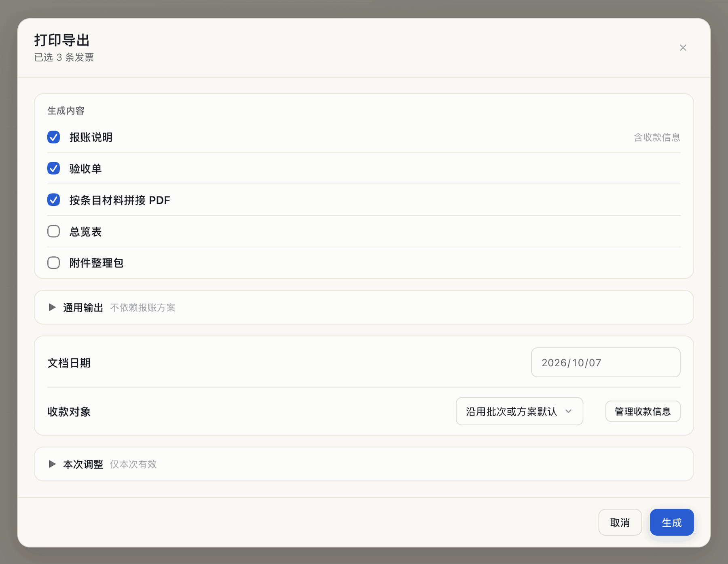Enable the 附件整理包 checkbox

53,263
